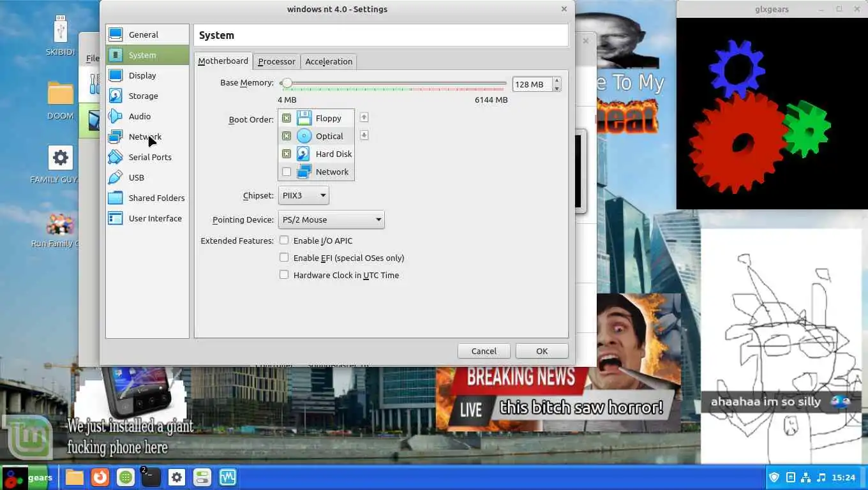Open the green grid app in taskbar

click(x=126, y=477)
